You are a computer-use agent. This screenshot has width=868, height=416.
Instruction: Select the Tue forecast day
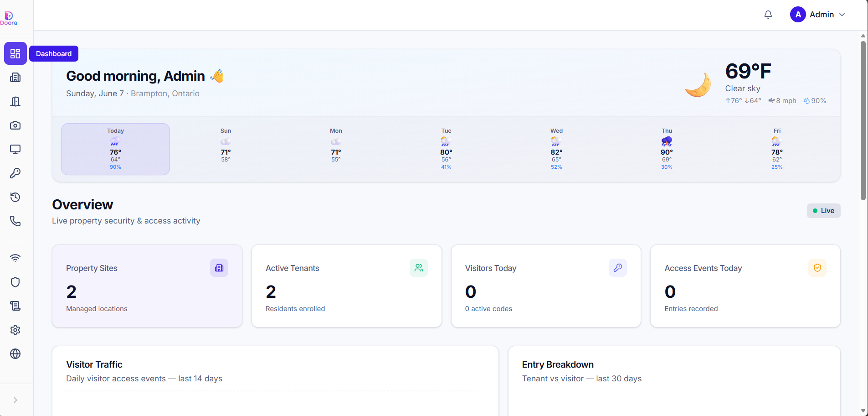click(446, 149)
